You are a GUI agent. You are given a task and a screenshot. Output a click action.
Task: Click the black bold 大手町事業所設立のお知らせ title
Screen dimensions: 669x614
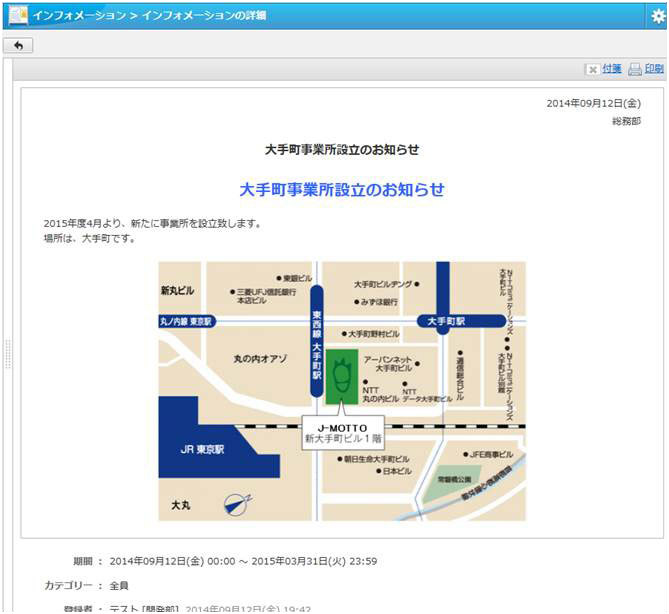(x=342, y=150)
